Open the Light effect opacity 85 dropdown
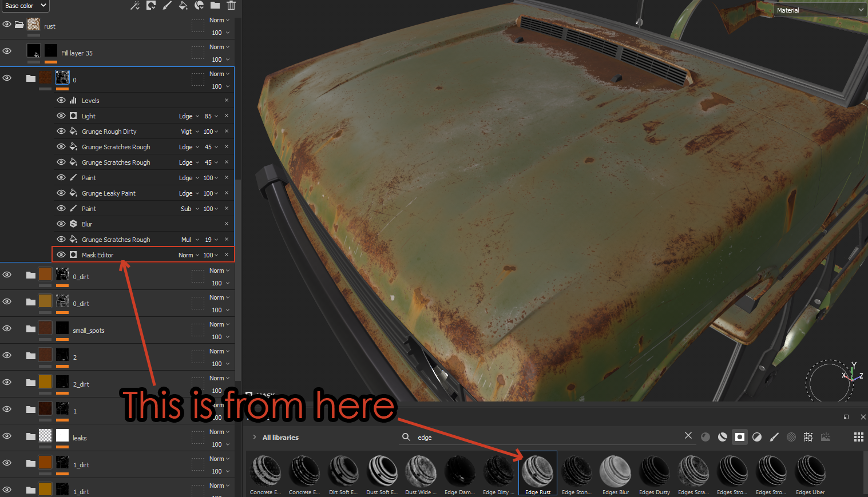The image size is (868, 497). click(x=211, y=116)
